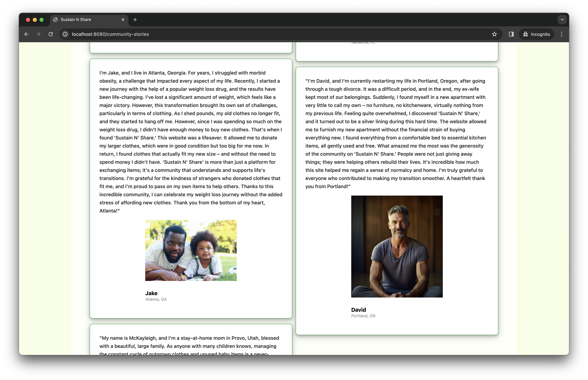Open the site information icon in address bar
This screenshot has width=588, height=380.
pos(65,34)
